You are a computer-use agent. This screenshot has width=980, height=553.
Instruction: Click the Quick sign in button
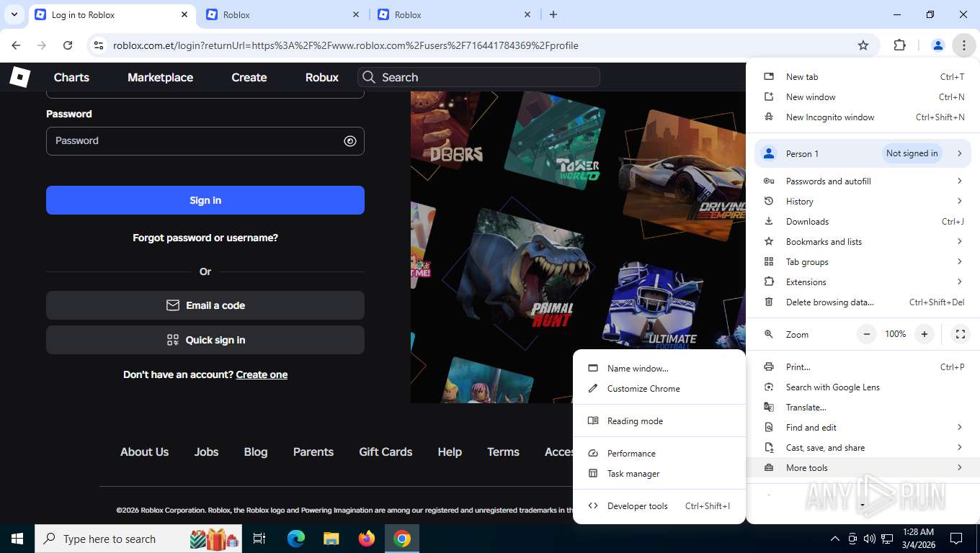click(205, 340)
